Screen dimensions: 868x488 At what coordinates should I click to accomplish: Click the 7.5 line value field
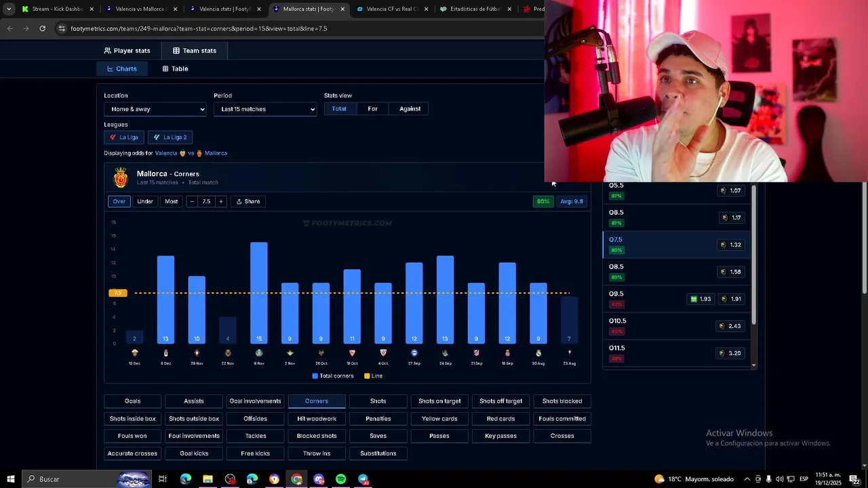206,201
